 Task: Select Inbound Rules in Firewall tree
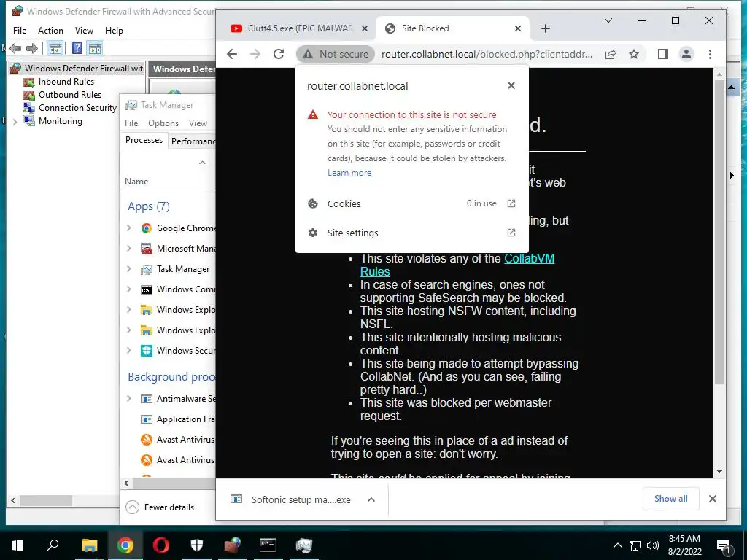[x=66, y=82]
